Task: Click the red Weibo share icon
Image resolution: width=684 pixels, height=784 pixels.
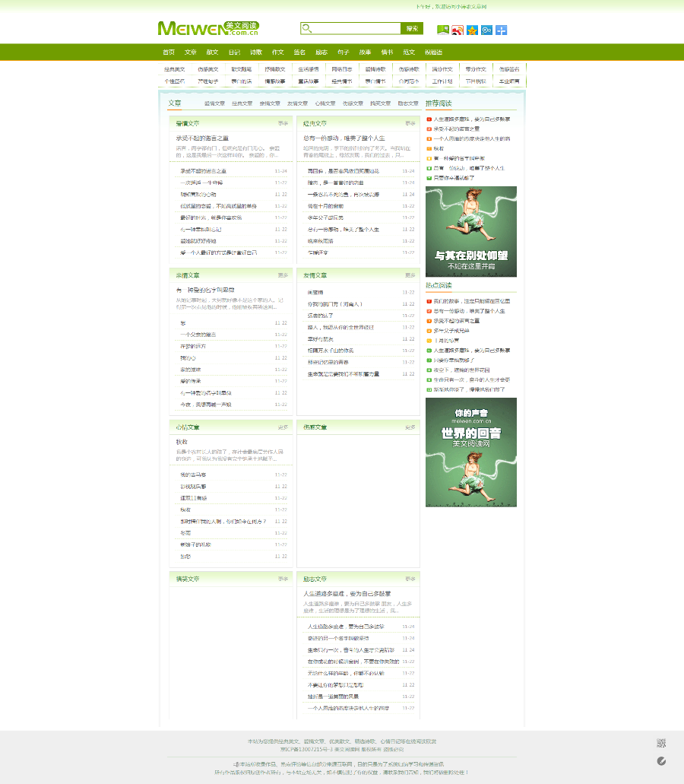Action: 458,30
